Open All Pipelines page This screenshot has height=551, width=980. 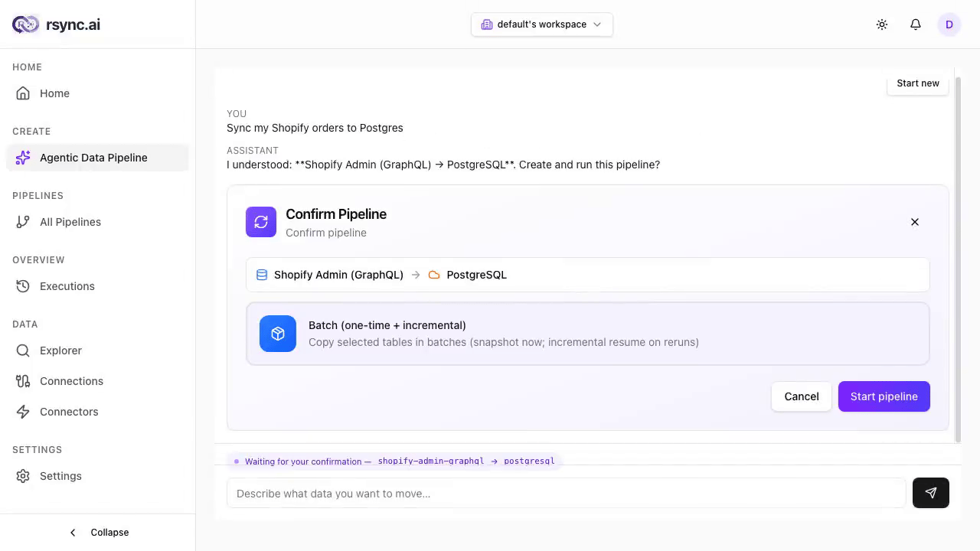coord(98,222)
